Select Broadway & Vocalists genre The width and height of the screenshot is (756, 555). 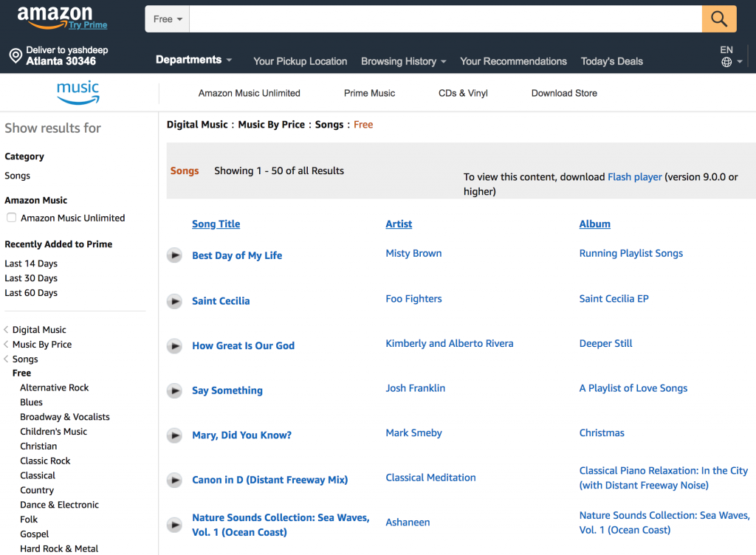(x=65, y=417)
